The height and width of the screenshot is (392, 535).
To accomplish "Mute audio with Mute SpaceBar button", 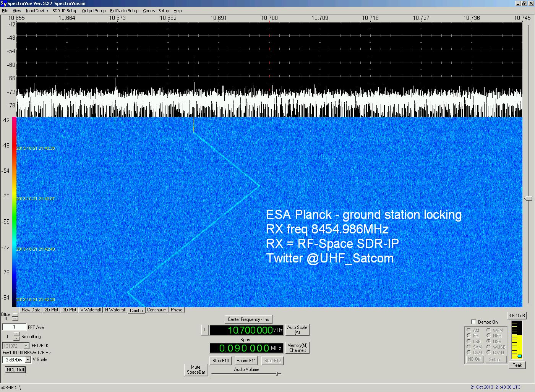I will tap(196, 369).
